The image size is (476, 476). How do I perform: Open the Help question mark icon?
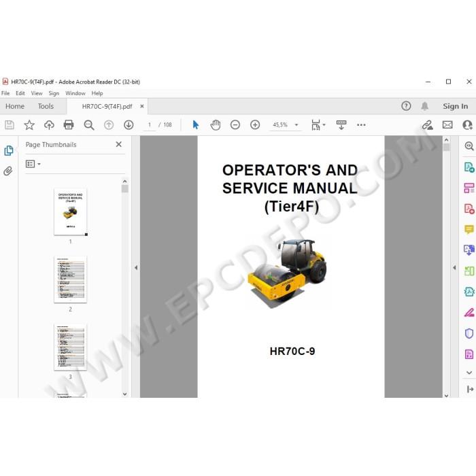click(406, 106)
